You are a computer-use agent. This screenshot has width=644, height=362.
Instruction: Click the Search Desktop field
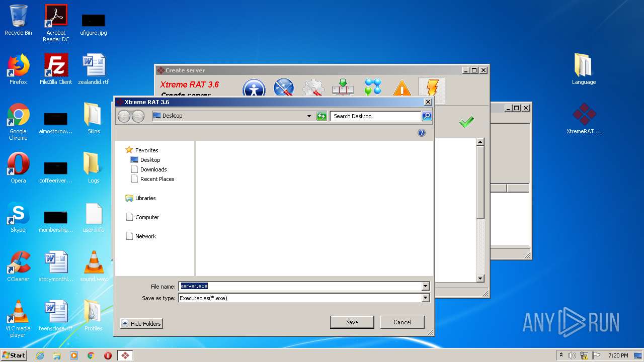[x=375, y=116]
